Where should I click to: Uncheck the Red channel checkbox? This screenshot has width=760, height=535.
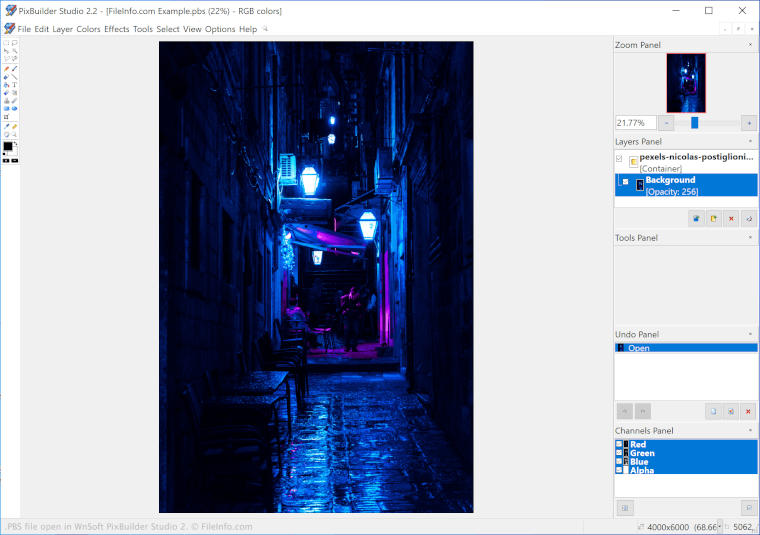click(x=619, y=445)
